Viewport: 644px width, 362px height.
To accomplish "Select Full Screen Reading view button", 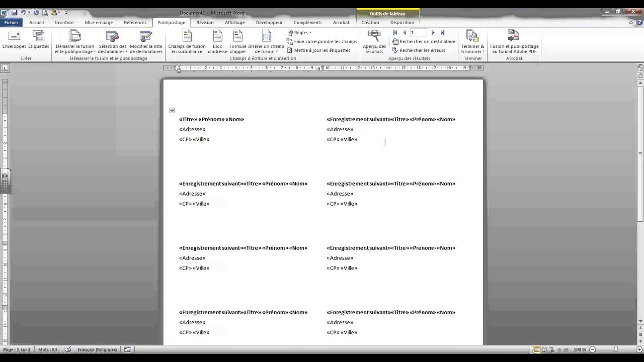I will tap(544, 349).
